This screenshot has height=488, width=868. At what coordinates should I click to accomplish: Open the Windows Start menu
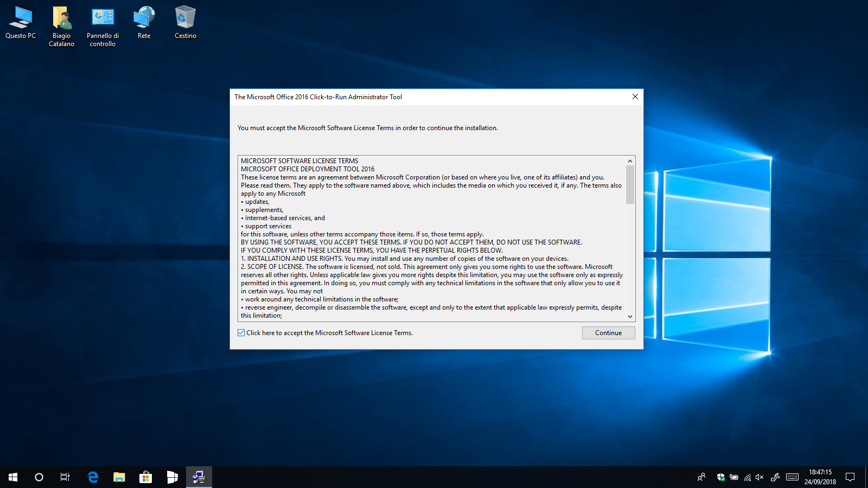[x=13, y=477]
